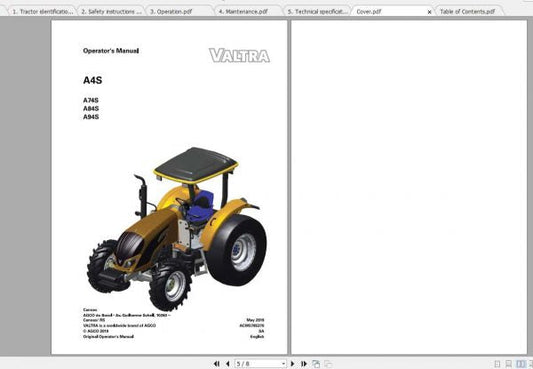Select single page layout icon
Viewport: 533px width, 369px height.
pos(497,364)
